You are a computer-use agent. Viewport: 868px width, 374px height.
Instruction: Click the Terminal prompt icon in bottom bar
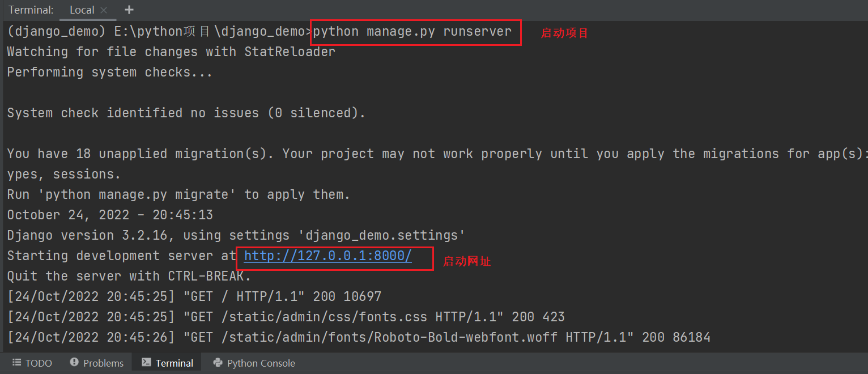146,363
